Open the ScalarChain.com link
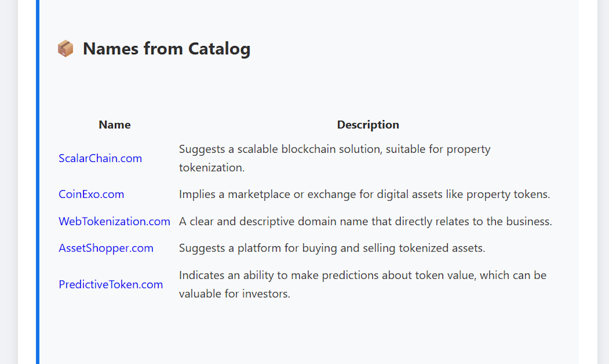Image resolution: width=609 pixels, height=364 pixels. tap(100, 158)
